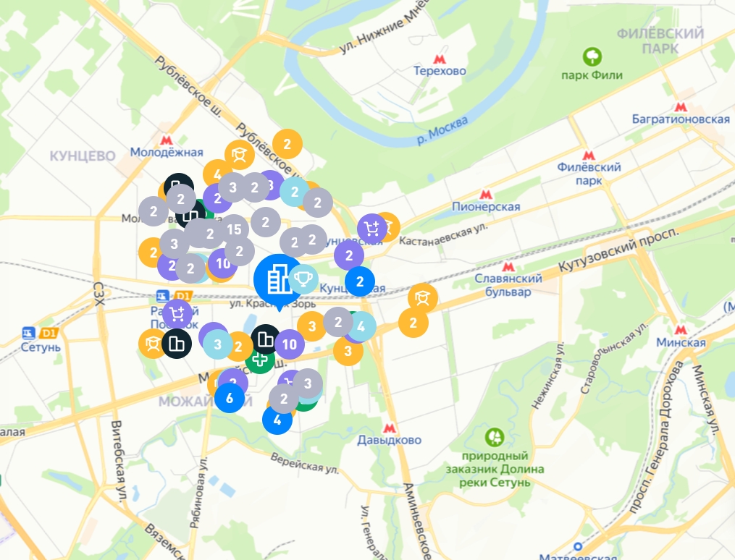Viewport: 735px width, 560px height.
Task: Open the light-blue trophy sports marker
Action: tap(303, 279)
